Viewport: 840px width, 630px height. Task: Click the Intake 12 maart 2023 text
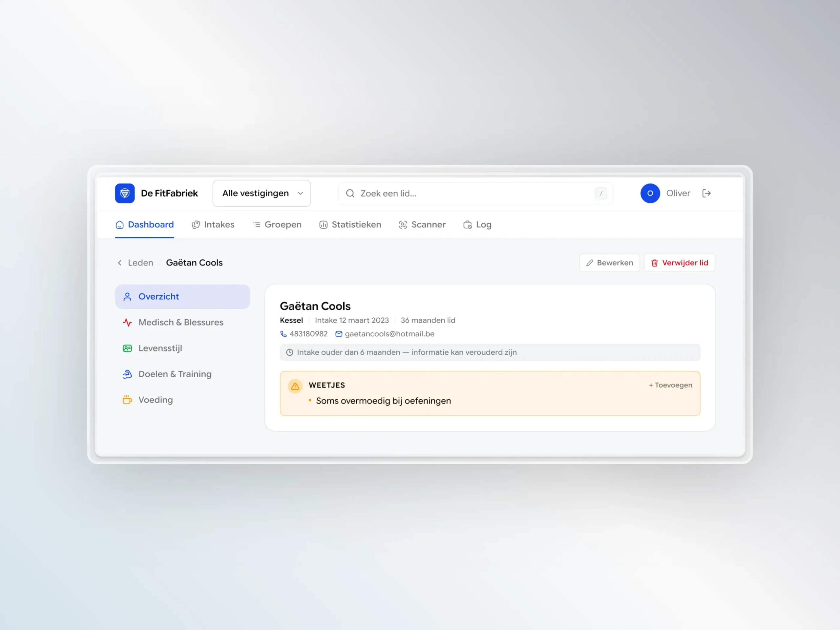(x=352, y=320)
